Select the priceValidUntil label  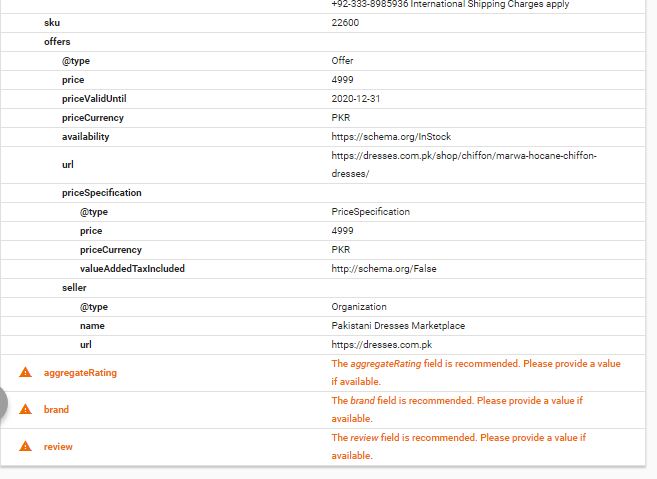pyautogui.click(x=94, y=98)
